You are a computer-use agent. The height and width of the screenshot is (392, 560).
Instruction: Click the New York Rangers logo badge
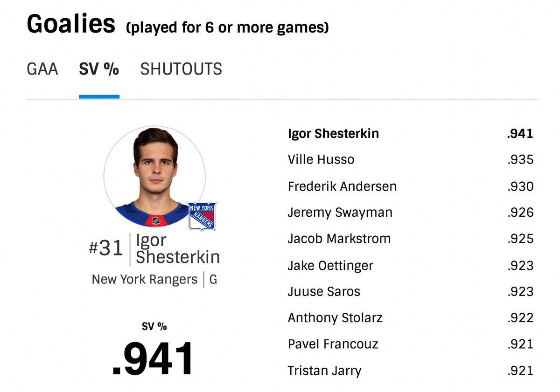click(x=202, y=216)
